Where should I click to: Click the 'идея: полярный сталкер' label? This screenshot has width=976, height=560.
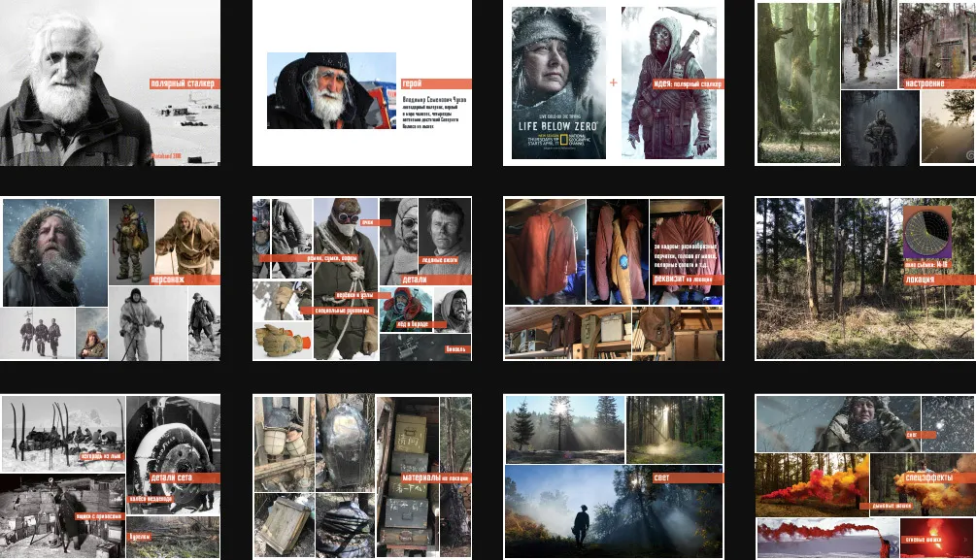688,83
